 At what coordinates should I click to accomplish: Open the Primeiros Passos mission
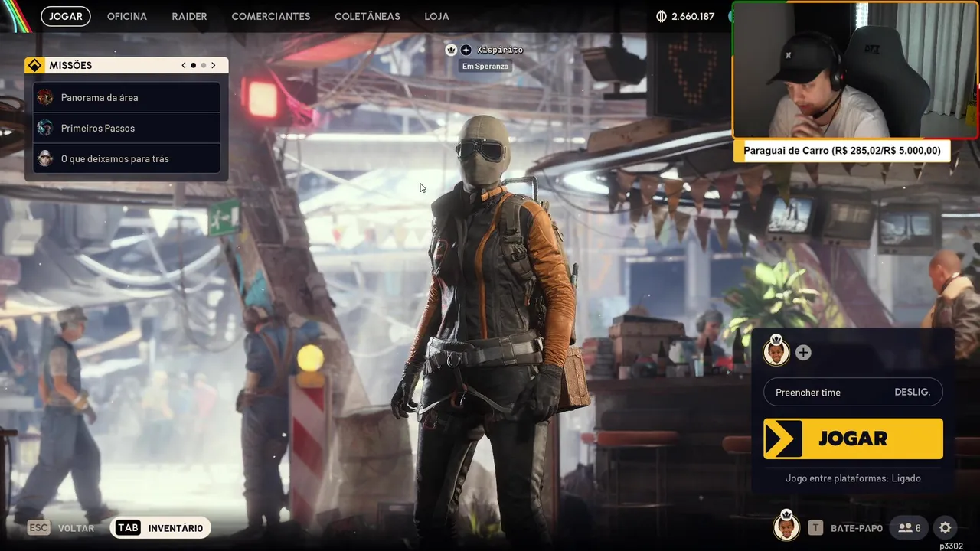pos(126,128)
